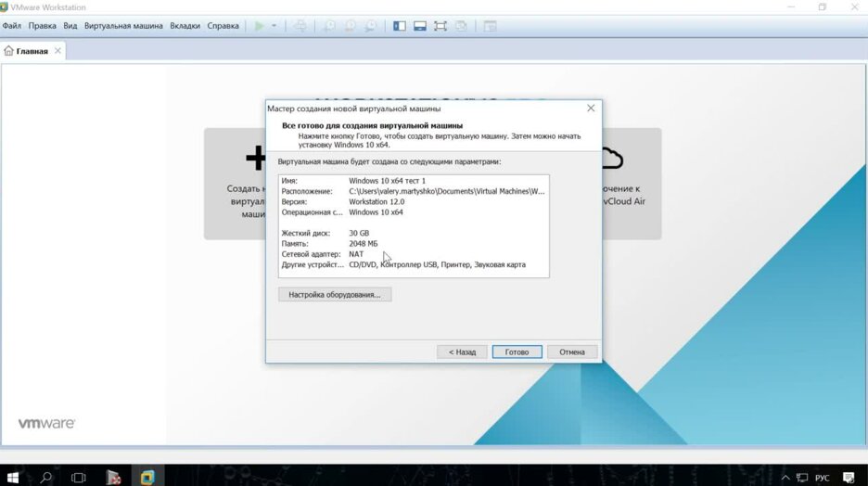Screen dimensions: 868x486
Task: Open the Action Center notification icon
Action: tap(849, 478)
